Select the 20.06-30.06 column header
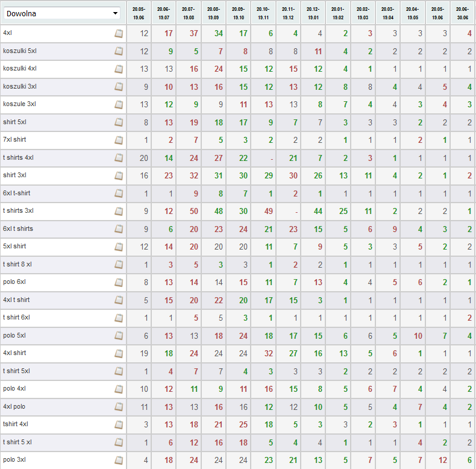This screenshot has height=469, width=476. tap(463, 13)
